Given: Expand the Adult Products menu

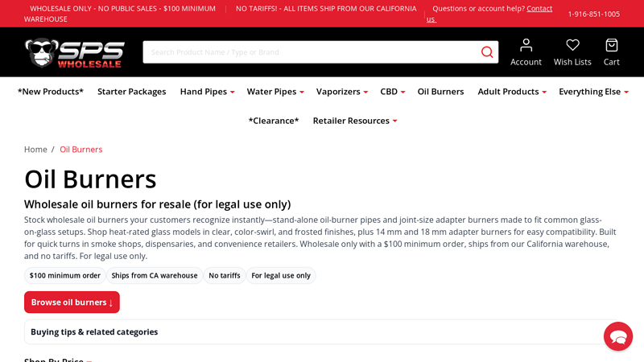Looking at the screenshot, I should point(512,92).
